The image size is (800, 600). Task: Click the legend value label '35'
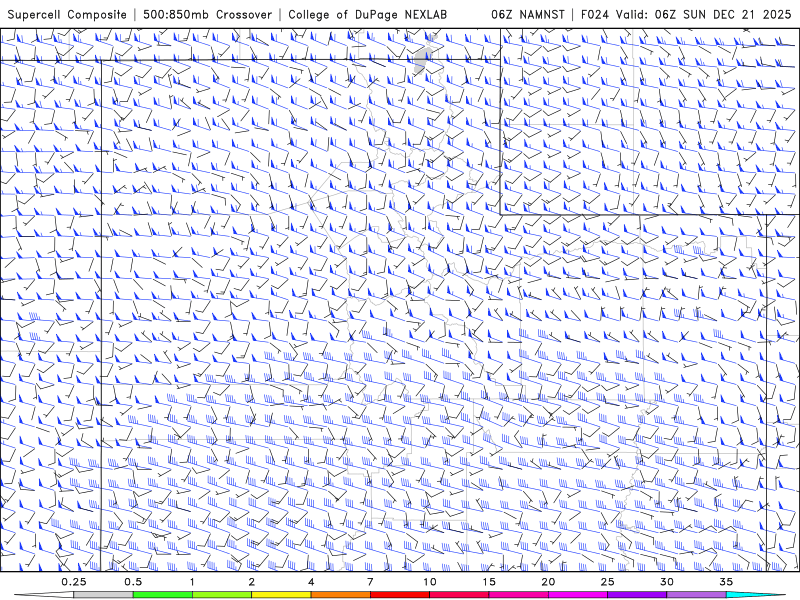[x=726, y=582]
